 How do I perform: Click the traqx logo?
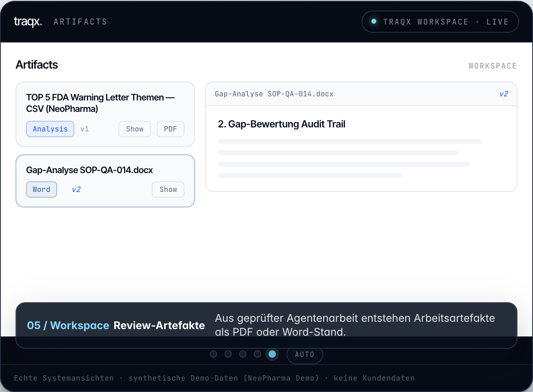pyautogui.click(x=28, y=21)
